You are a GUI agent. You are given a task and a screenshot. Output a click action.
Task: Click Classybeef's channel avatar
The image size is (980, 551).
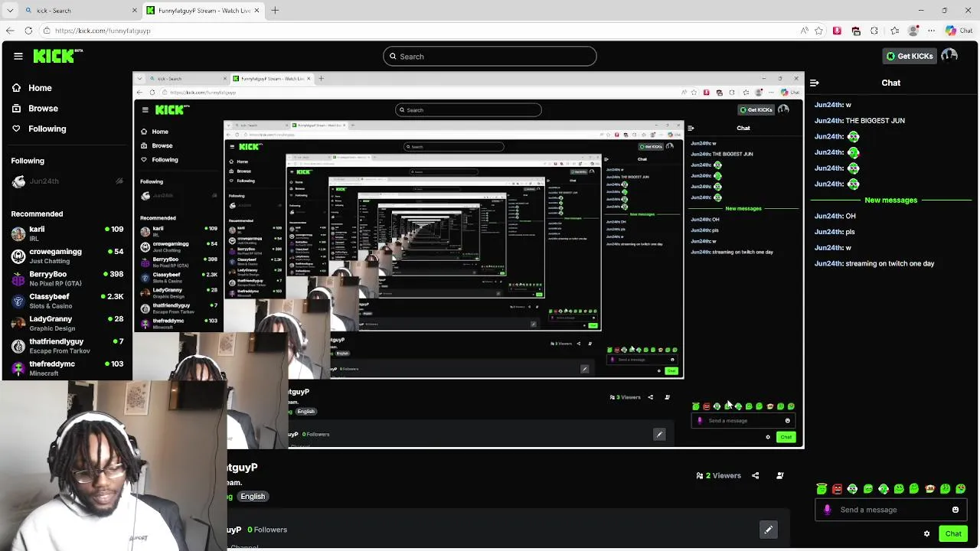coord(18,301)
